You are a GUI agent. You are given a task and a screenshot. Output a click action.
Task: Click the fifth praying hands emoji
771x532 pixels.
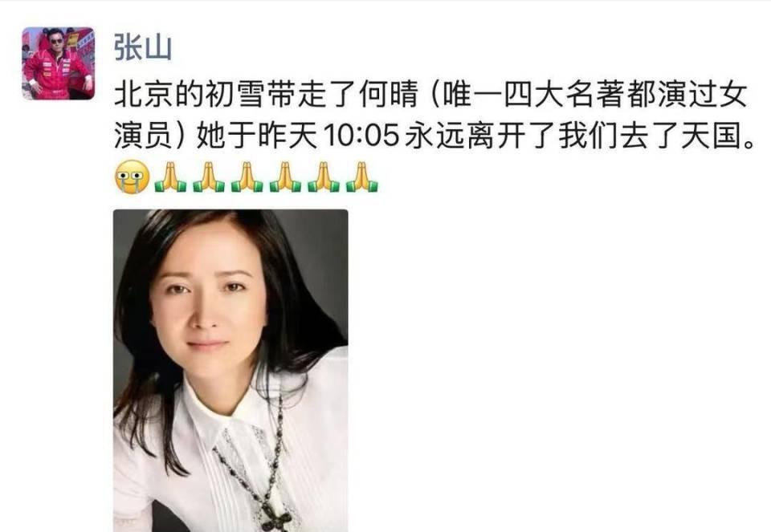tap(324, 177)
